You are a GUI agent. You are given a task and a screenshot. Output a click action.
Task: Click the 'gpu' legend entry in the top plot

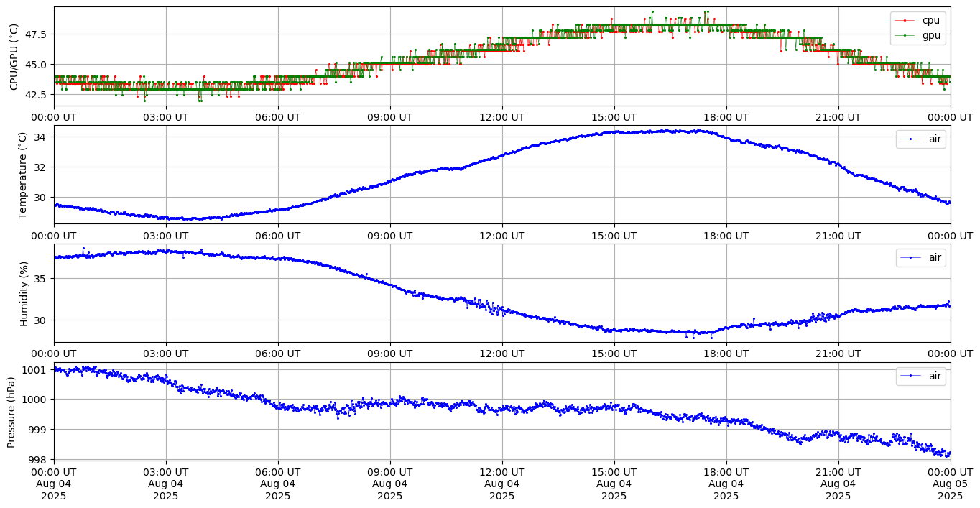pyautogui.click(x=917, y=35)
